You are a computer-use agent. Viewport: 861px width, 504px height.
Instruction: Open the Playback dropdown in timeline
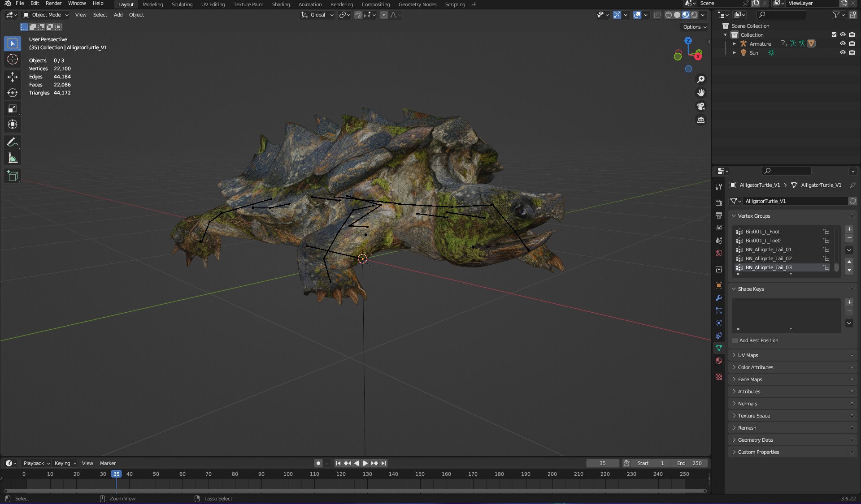[36, 463]
